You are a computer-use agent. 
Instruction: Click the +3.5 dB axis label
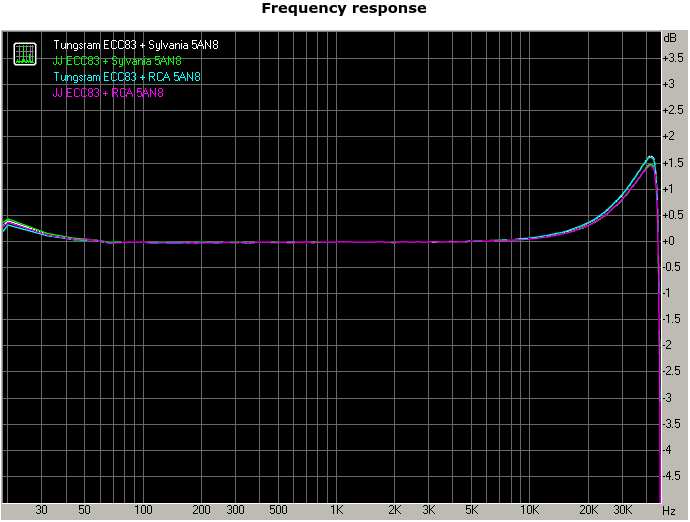(673, 58)
